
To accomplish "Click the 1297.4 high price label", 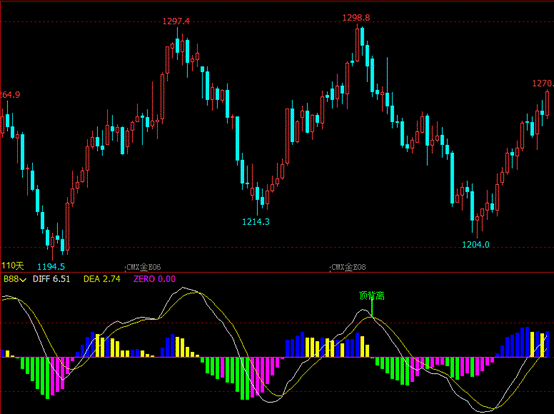I will point(176,22).
